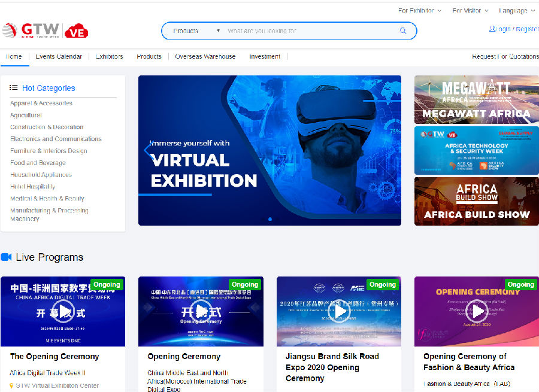Screen dimensions: 539x392
Task: Open the Megawatt Africa banner
Action: pos(476,99)
